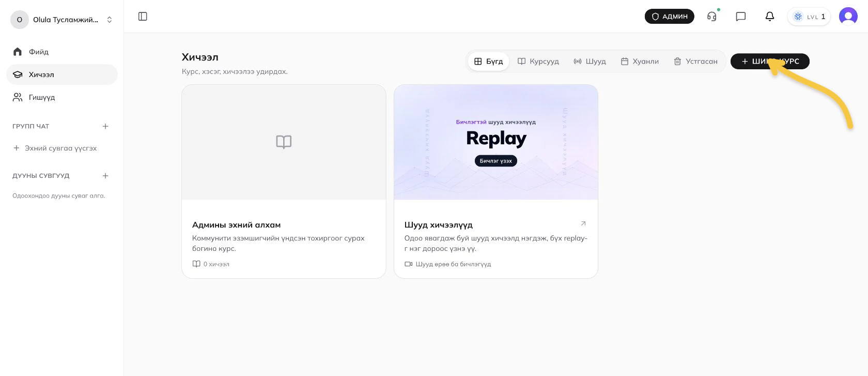Open the Replay live lessons thumbnail
This screenshot has width=868, height=376.
point(496,142)
